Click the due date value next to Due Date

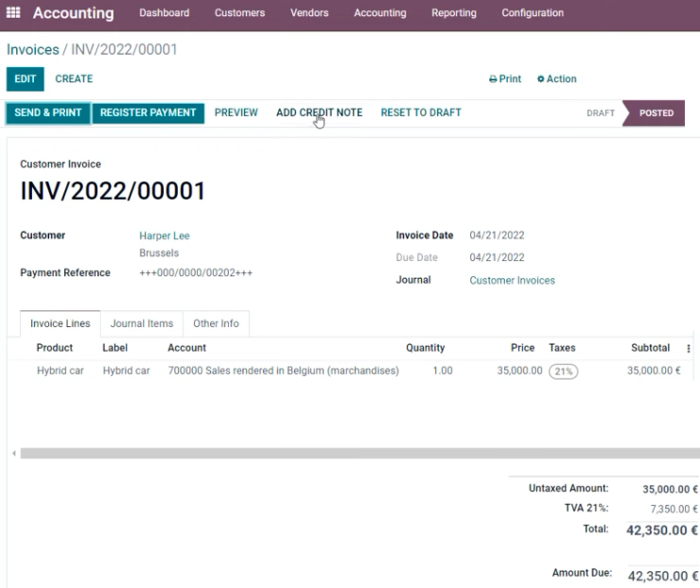(x=497, y=257)
